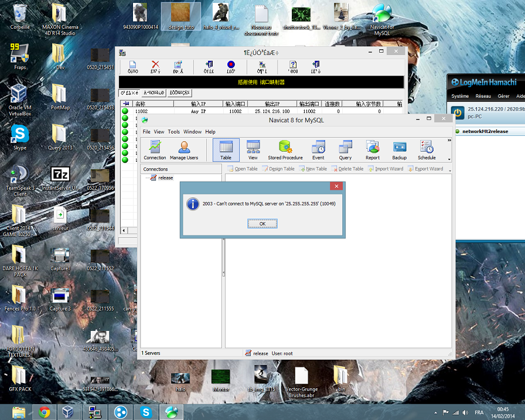Click the new document icon in PortMap toolbar
This screenshot has height=420, width=525.
[133, 67]
